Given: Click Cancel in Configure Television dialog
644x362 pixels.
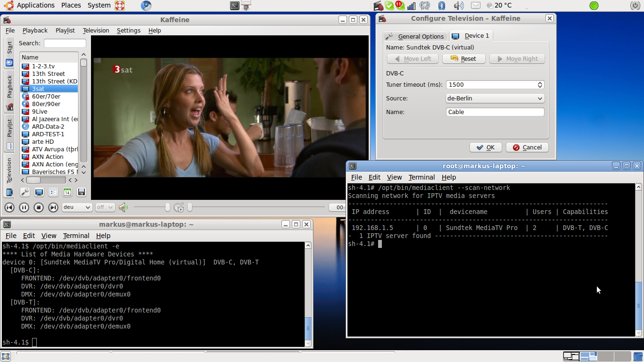Looking at the screenshot, I should point(527,148).
